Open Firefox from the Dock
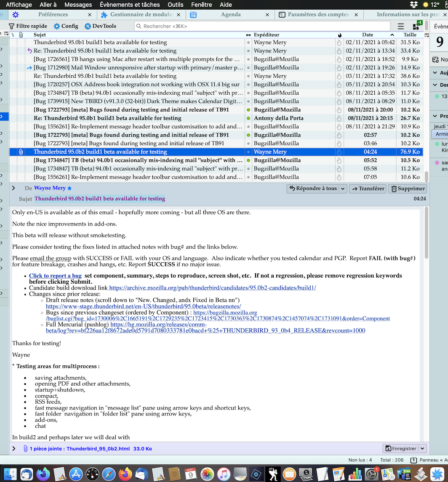448x482 pixels. coord(125,474)
